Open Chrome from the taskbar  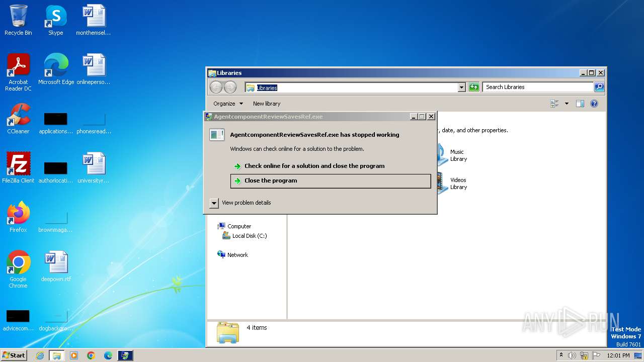pos(91,355)
